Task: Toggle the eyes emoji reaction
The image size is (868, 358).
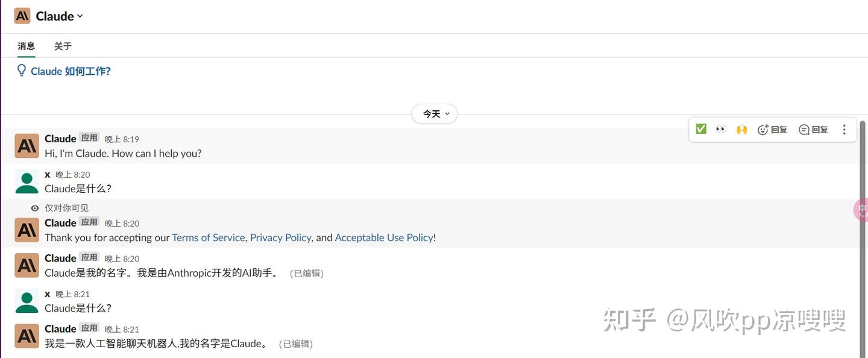Action: pos(721,129)
